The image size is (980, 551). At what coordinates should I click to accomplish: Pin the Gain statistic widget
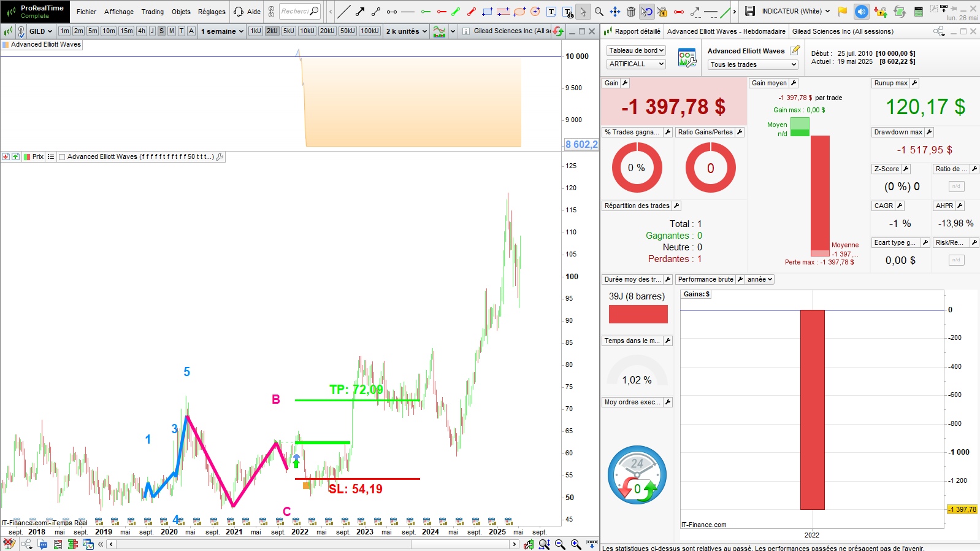(x=625, y=83)
